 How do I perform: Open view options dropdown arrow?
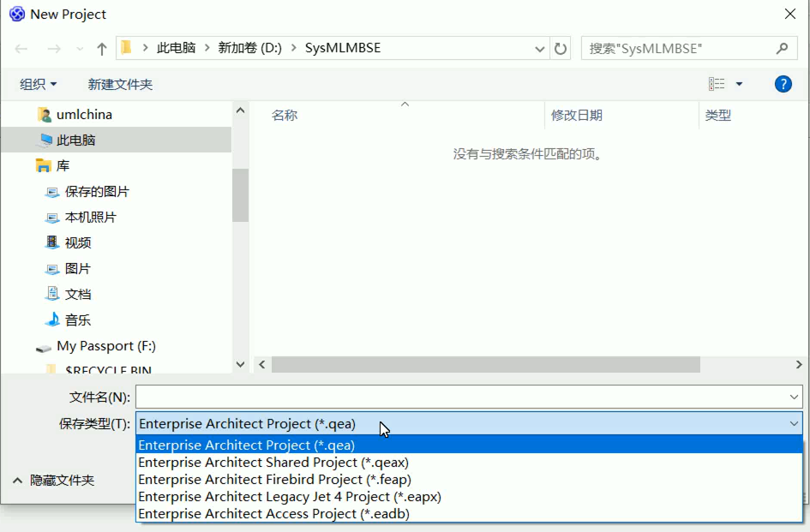pyautogui.click(x=739, y=84)
